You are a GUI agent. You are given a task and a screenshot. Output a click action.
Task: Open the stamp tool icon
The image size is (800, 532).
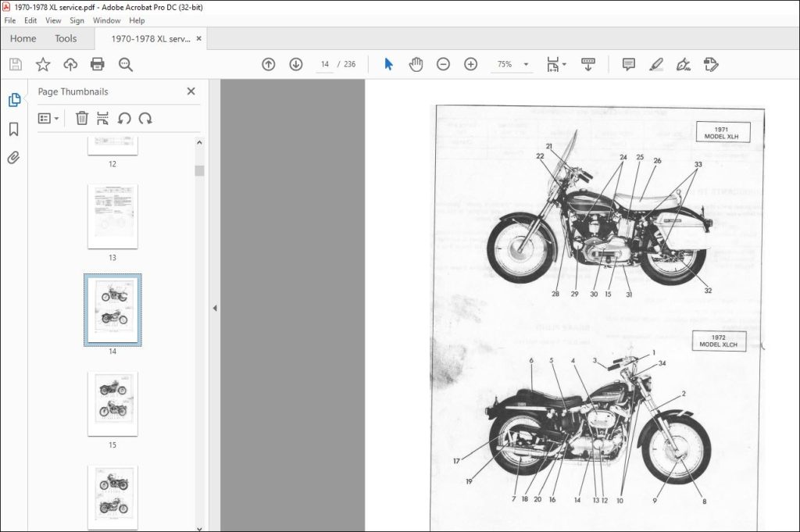pyautogui.click(x=711, y=64)
